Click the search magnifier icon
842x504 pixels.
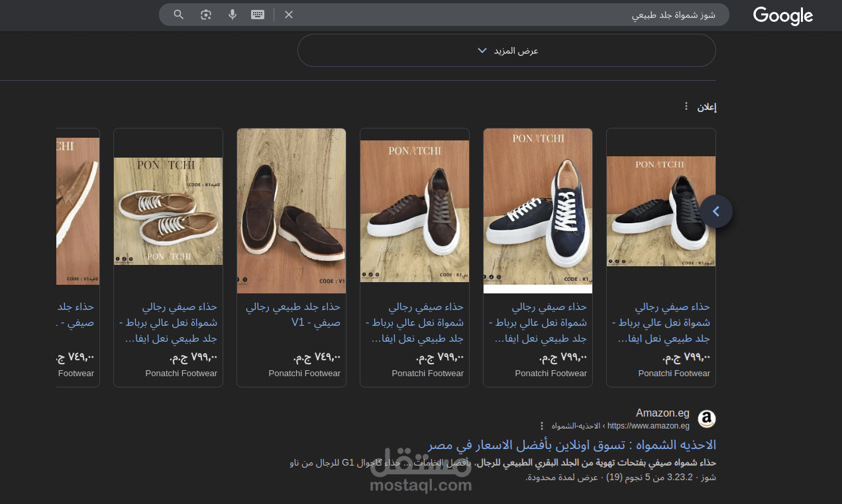tap(179, 15)
